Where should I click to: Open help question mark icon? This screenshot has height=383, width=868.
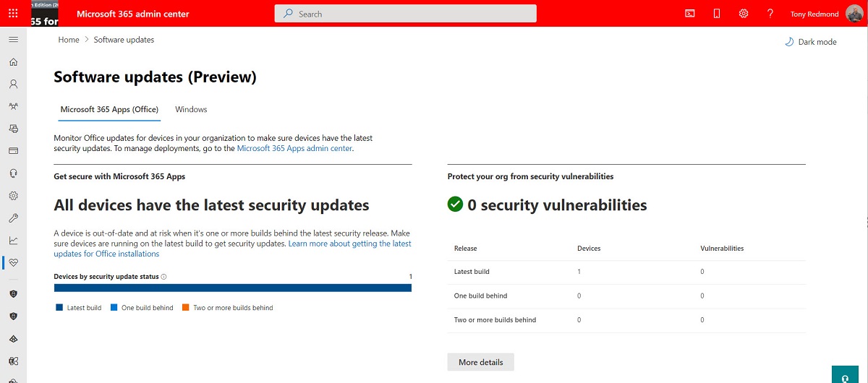click(x=770, y=14)
